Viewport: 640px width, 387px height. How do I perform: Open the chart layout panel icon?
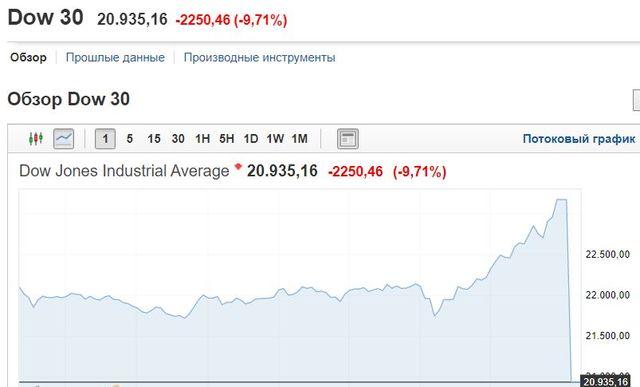coord(348,139)
